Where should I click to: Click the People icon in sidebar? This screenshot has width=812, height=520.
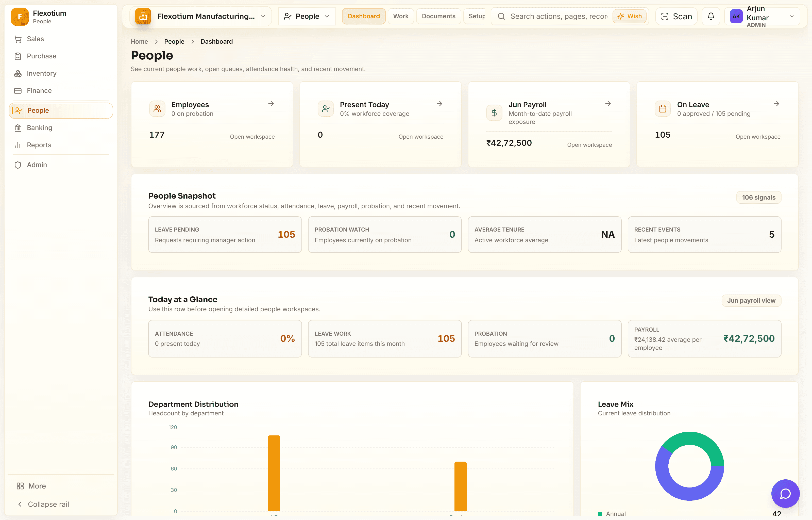(x=19, y=110)
